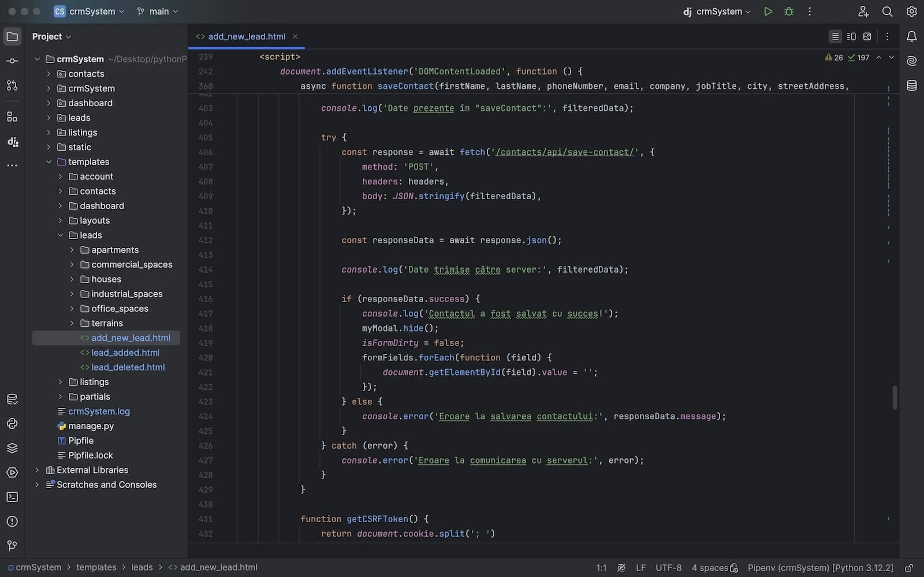Click the Pipenv Python interpreter widget
Image resolution: width=924 pixels, height=577 pixels.
[820, 568]
